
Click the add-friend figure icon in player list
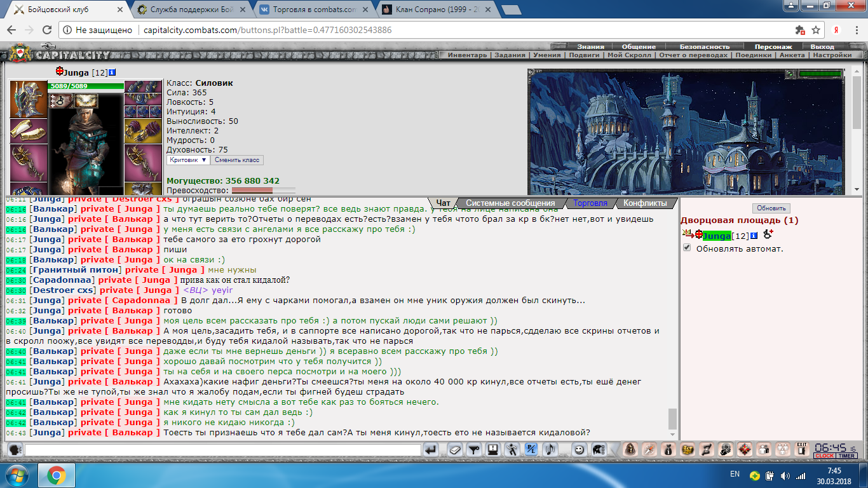click(x=768, y=234)
